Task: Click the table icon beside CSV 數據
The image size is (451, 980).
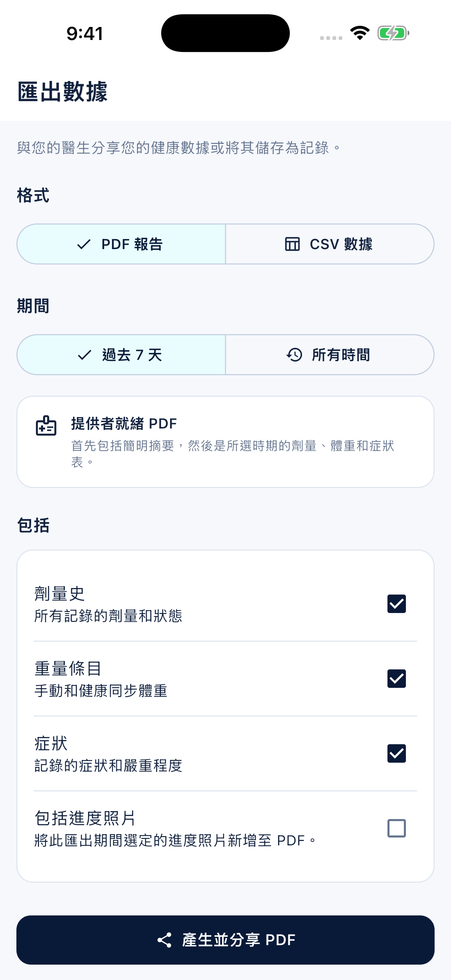Action: tap(292, 244)
